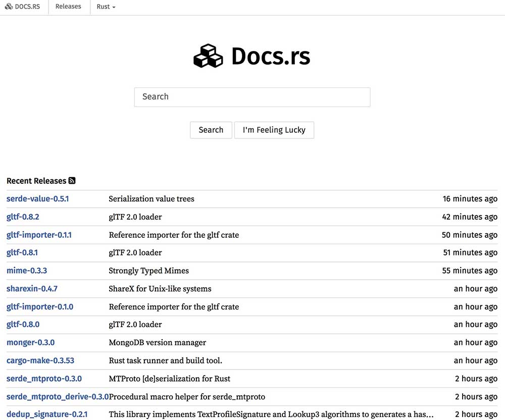This screenshot has width=505, height=420.
Task: Open the serde_mtproto-0.3.0 link
Action: (x=44, y=379)
